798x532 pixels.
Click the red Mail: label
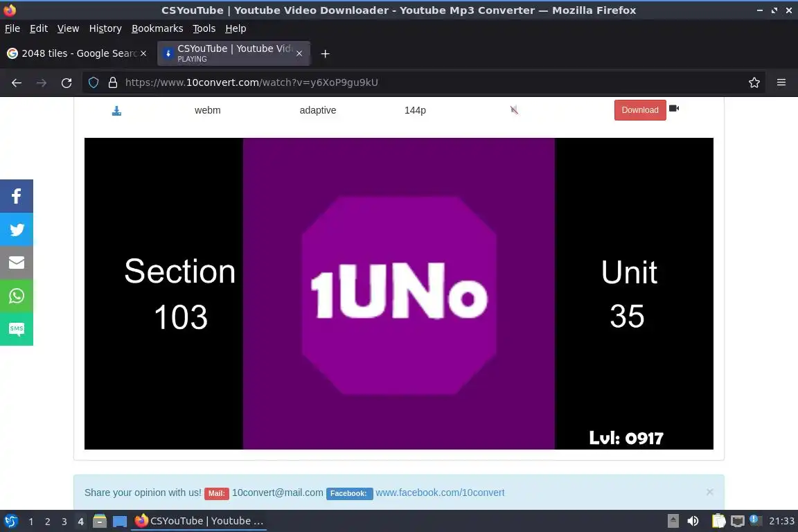click(x=216, y=493)
